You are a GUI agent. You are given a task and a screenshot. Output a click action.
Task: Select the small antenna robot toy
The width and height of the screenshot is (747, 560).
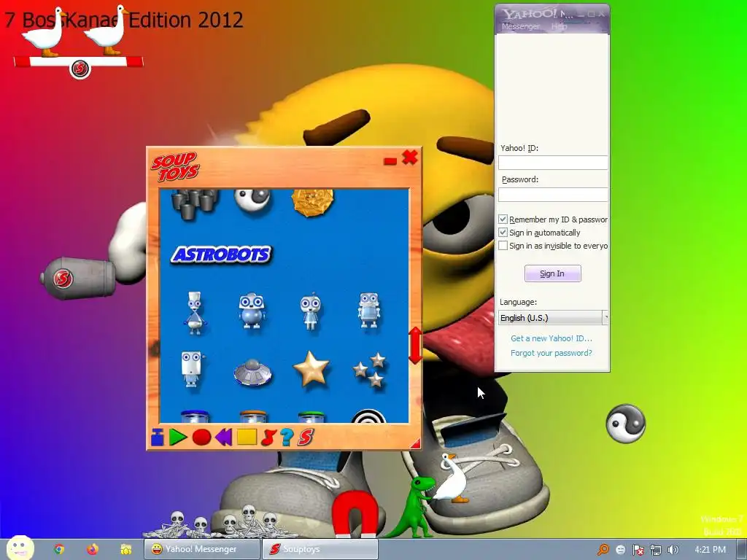[x=311, y=311]
